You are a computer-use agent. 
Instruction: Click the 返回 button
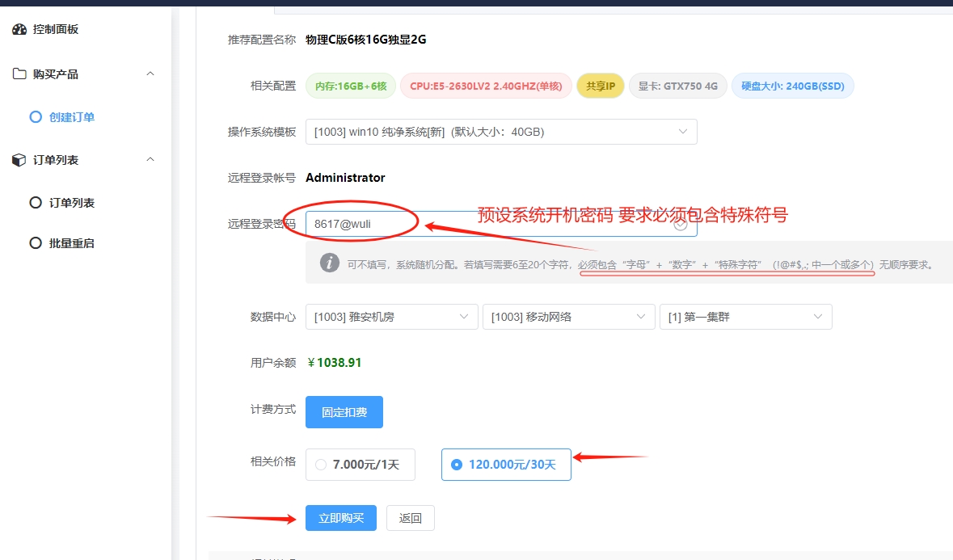pos(410,518)
